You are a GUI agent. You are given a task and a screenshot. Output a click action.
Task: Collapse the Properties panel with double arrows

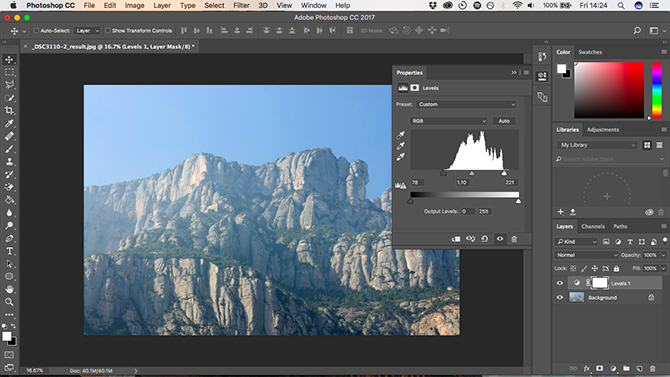tap(514, 73)
